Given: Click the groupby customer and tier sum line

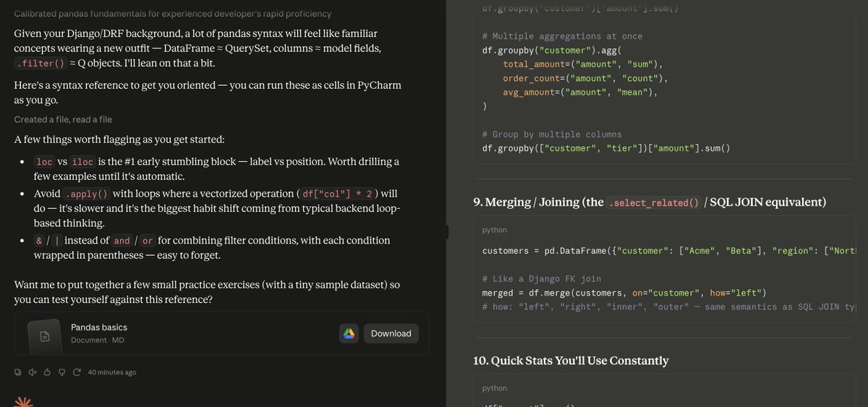Looking at the screenshot, I should 606,148.
